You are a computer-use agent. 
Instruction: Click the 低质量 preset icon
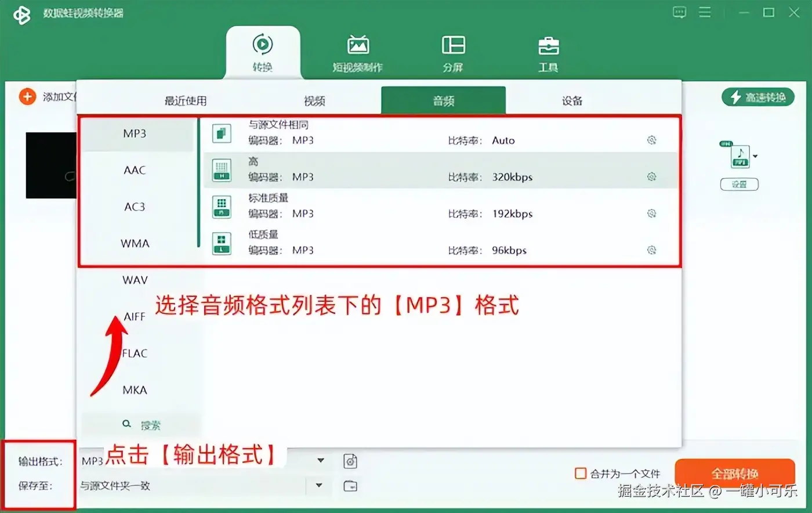click(222, 244)
